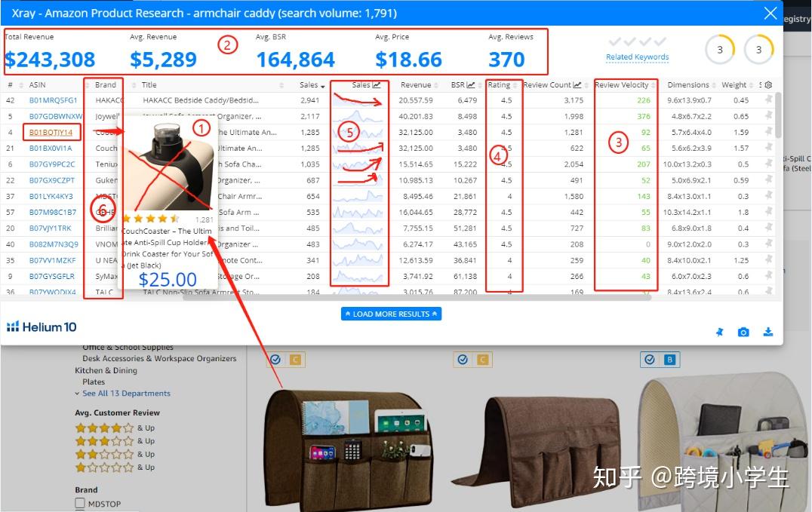Click the orange C badge above brown organizer
812x512 pixels.
point(295,359)
